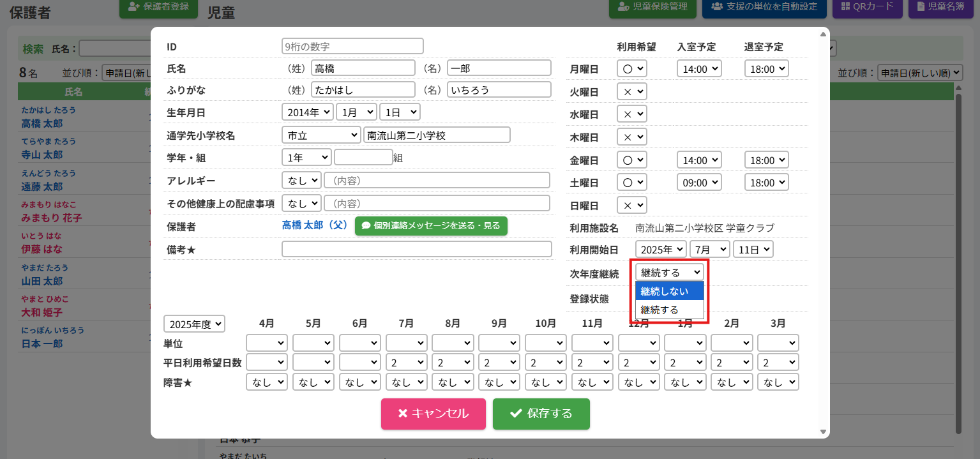Click the 備考 remarks text field
Viewport: 980px width, 459px height.
pos(416,249)
